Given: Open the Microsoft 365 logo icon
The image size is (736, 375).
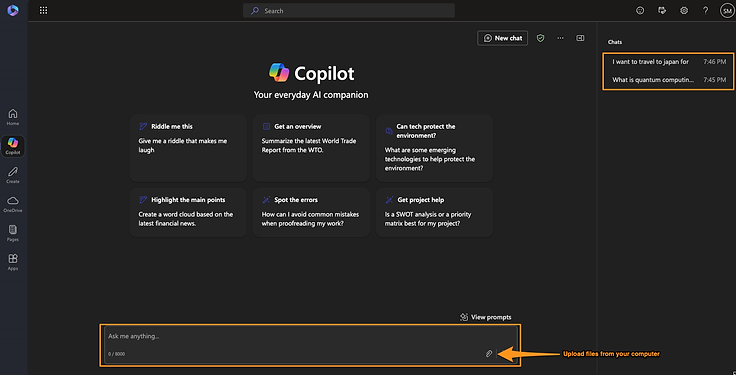Looking at the screenshot, I should pyautogui.click(x=13, y=10).
